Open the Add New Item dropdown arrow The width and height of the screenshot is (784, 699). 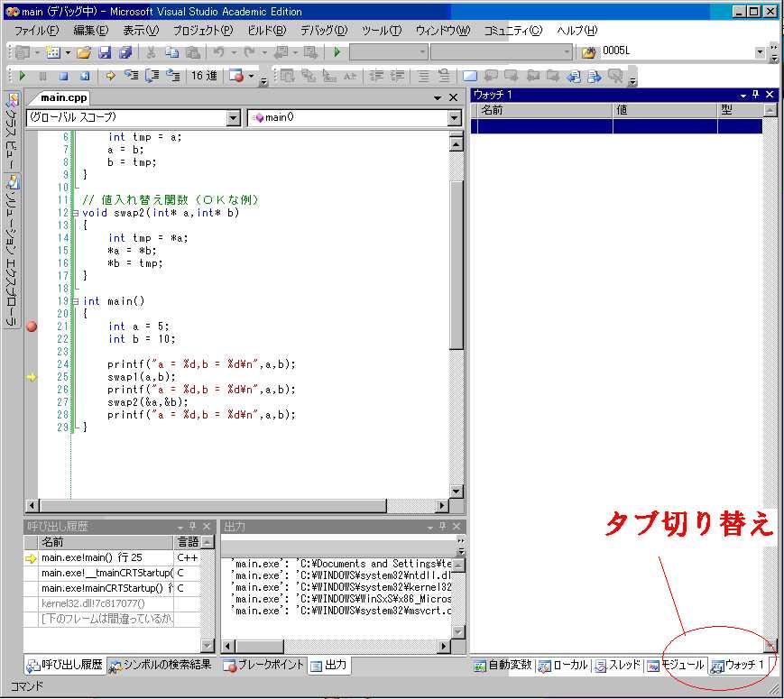(x=68, y=52)
